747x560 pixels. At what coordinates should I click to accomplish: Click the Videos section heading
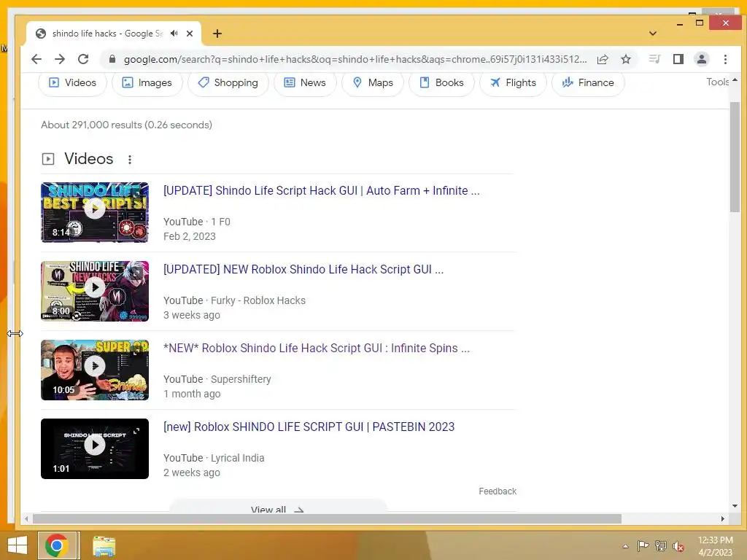88,158
